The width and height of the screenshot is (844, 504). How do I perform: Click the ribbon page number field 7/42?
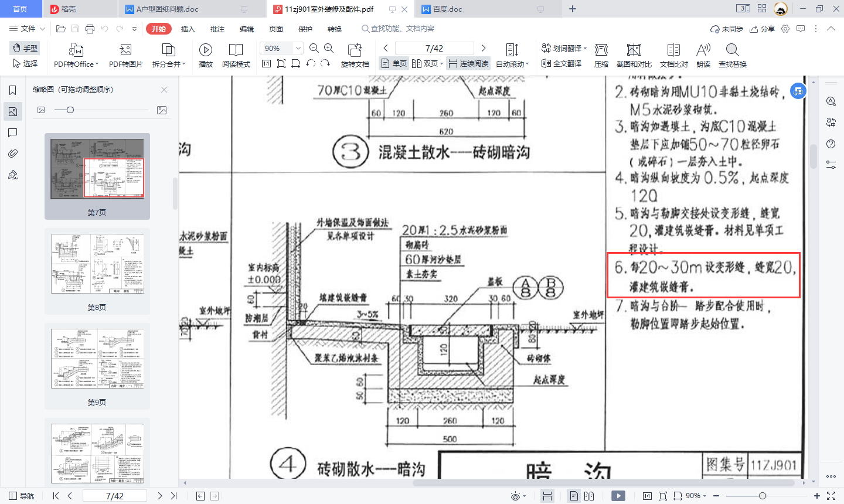(434, 48)
